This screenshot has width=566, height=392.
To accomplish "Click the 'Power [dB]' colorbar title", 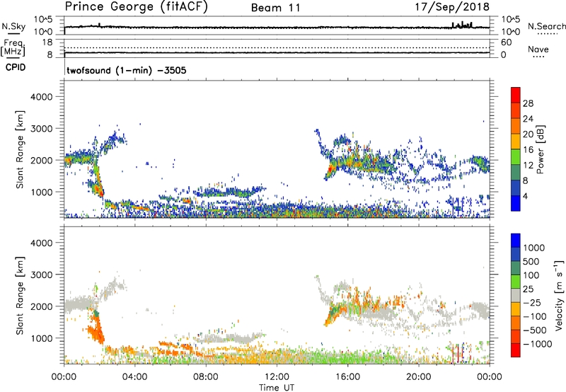I will [x=540, y=149].
